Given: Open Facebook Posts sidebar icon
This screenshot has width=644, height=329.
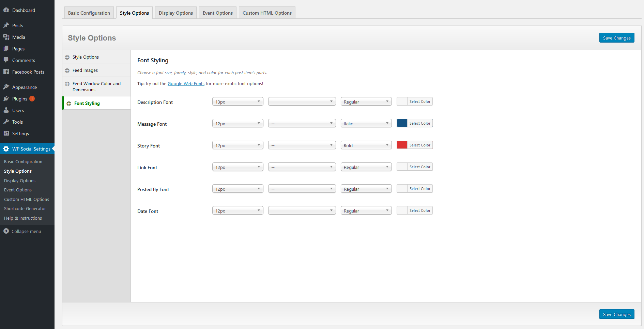Looking at the screenshot, I should coord(6,72).
